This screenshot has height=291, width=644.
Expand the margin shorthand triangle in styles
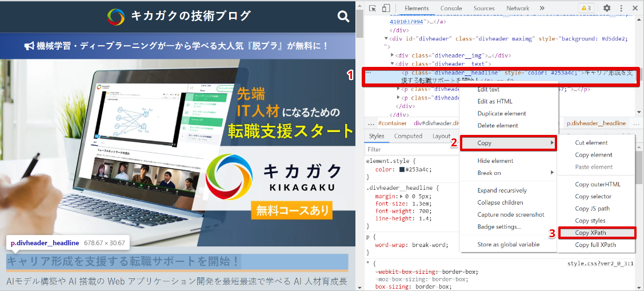(x=401, y=197)
